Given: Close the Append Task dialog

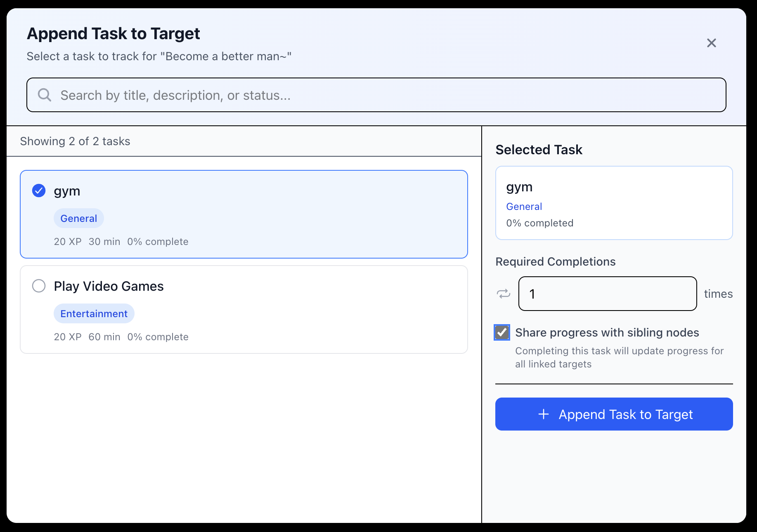Looking at the screenshot, I should pos(711,43).
